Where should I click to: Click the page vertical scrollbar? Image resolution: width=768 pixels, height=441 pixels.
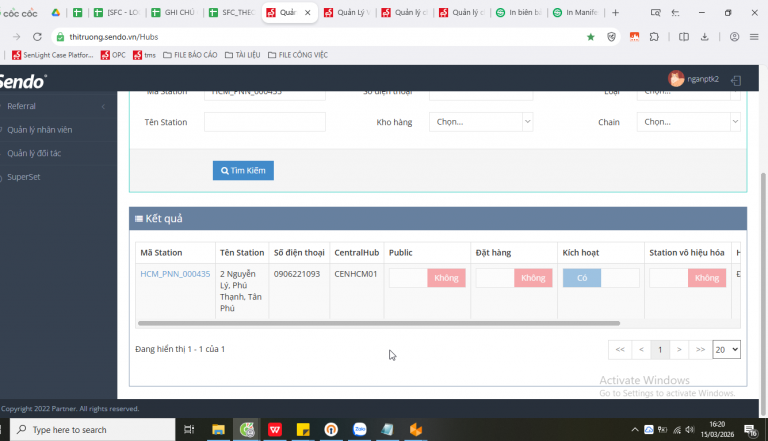(763, 294)
